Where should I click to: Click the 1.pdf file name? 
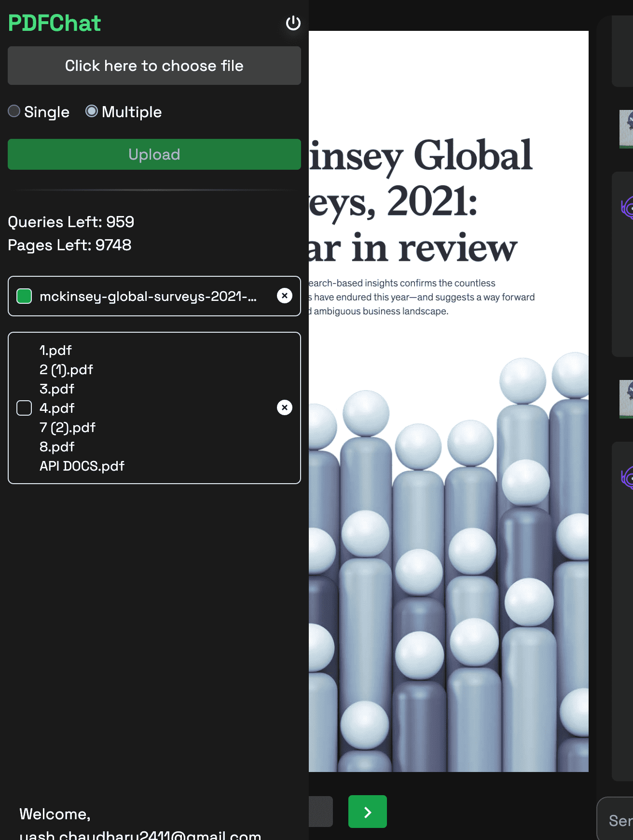[55, 350]
